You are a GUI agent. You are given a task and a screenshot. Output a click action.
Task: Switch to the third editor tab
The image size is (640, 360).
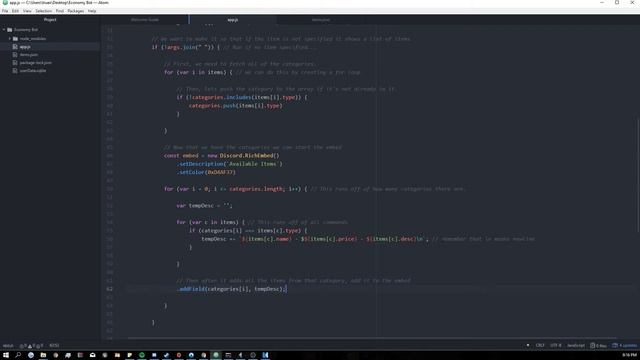click(x=321, y=20)
